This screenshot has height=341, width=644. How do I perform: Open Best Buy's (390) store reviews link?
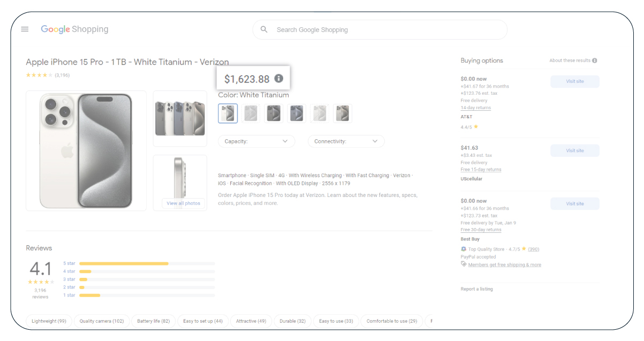pos(534,249)
